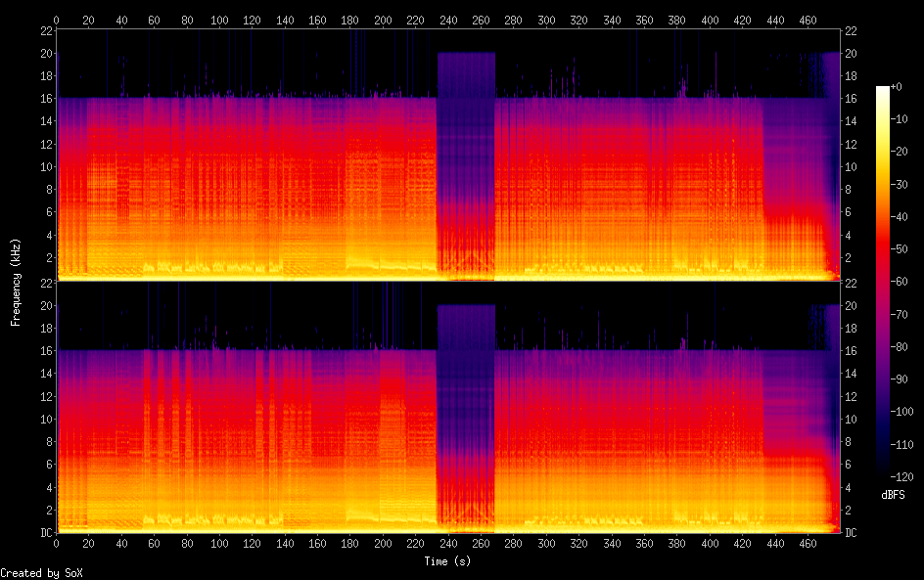
Task: Click the 100 tick on the top time axis
Action: pos(219,20)
